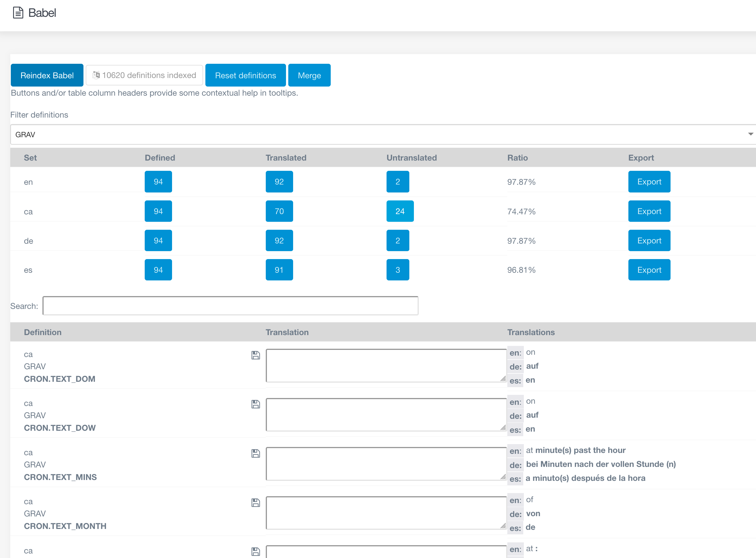The image size is (756, 558).
Task: Save the CRON.TEXT_DOM translation with disk icon
Action: [256, 355]
